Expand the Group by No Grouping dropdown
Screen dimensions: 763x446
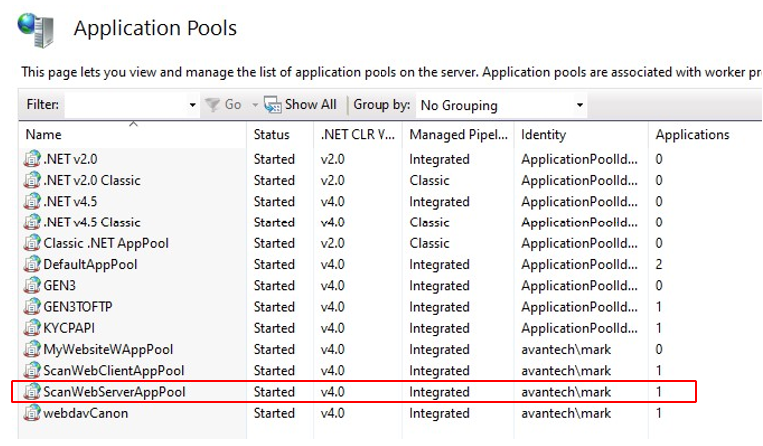[x=580, y=105]
